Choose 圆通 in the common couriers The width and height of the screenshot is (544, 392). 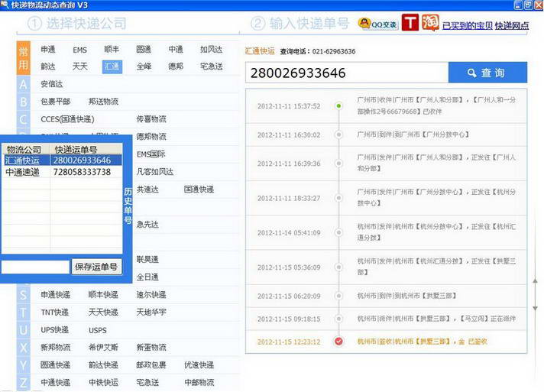click(144, 50)
